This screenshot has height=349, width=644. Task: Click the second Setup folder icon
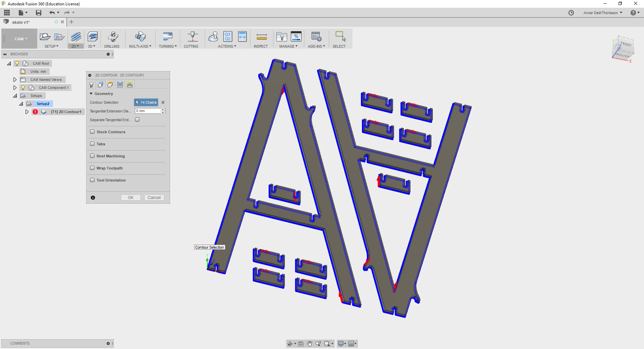[59, 37]
